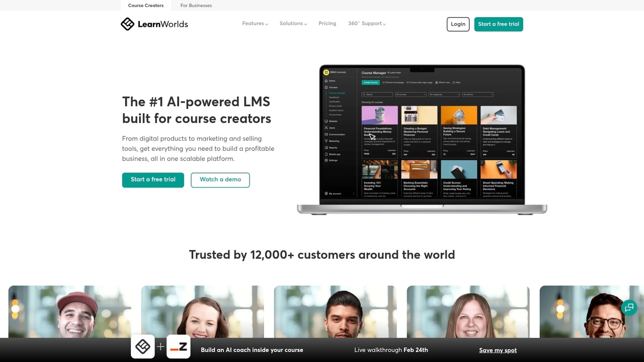
Task: Click the Help icon in Course Manager header
Action: pyautogui.click(x=456, y=82)
